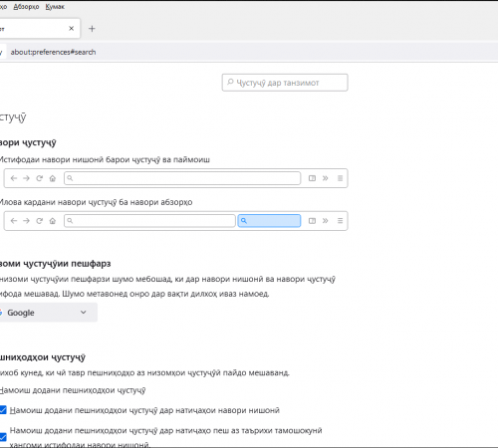
Task: Click home icon in first toolbar preview
Action: [53, 178]
